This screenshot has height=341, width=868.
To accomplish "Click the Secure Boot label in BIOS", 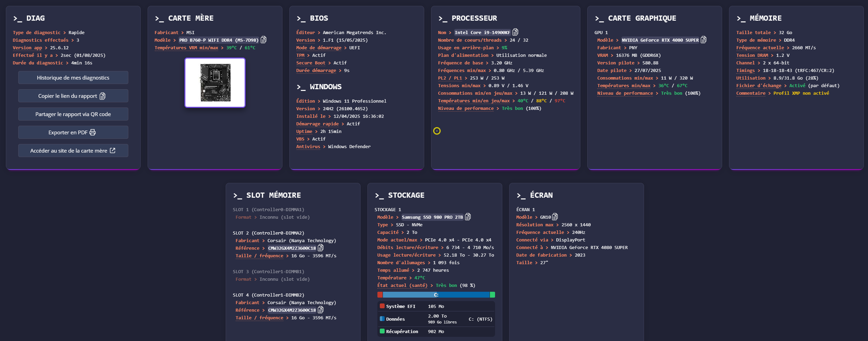I will pyautogui.click(x=311, y=63).
